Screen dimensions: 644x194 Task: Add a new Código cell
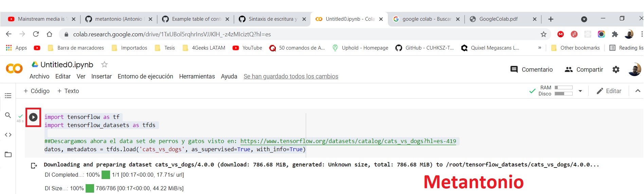click(x=36, y=91)
